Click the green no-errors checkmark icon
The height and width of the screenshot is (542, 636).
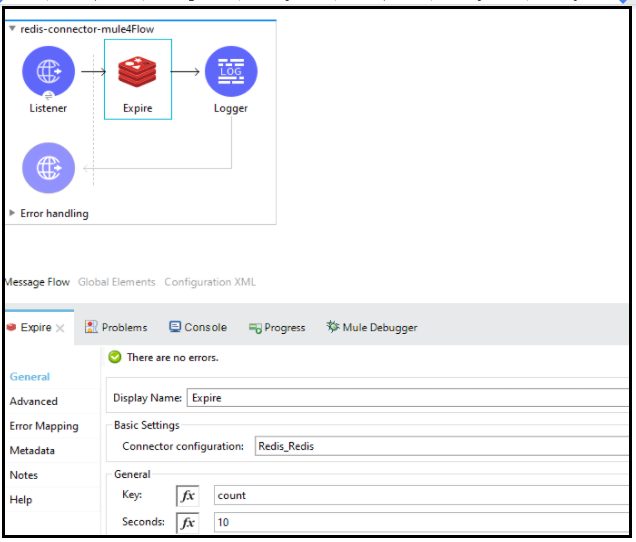[x=115, y=357]
